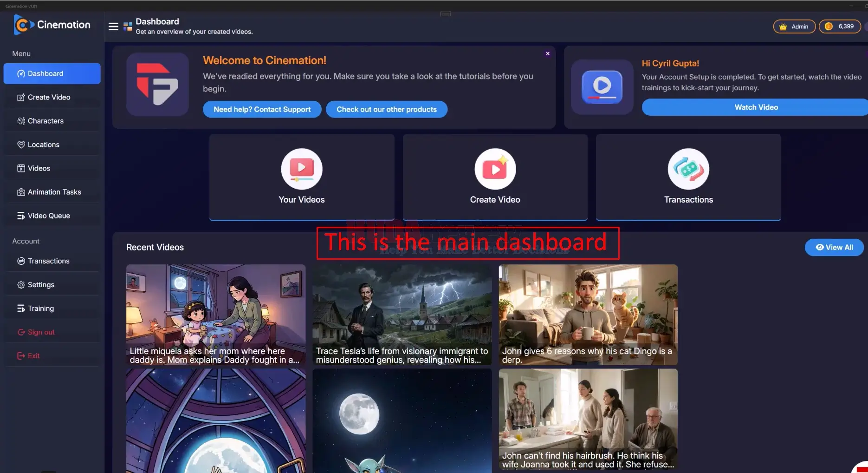Image resolution: width=868 pixels, height=473 pixels.
Task: Click the Videos film icon in sidebar
Action: click(x=21, y=168)
